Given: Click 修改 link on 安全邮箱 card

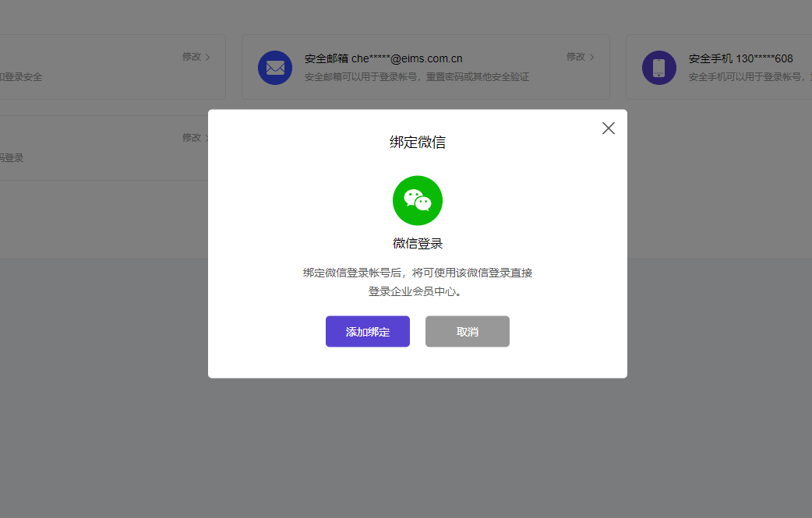Looking at the screenshot, I should click(x=576, y=56).
